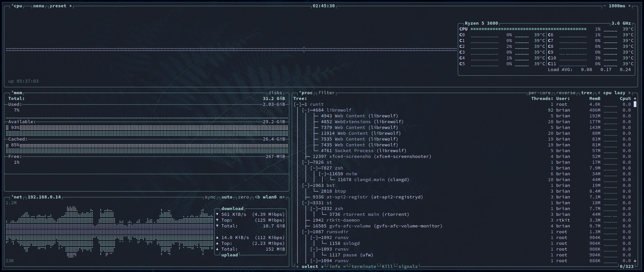Collapse the 1094 runsv subtree
This screenshot has height=272, width=644.
point(314,261)
